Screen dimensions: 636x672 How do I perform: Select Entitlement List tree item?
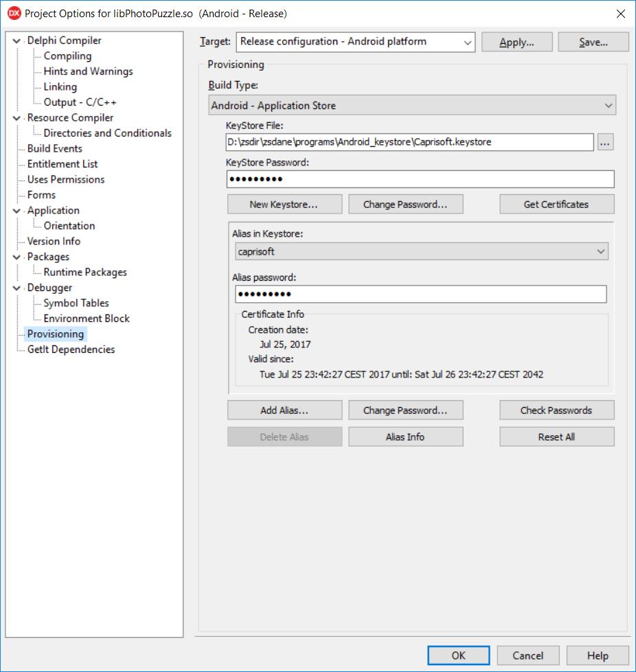tap(63, 164)
